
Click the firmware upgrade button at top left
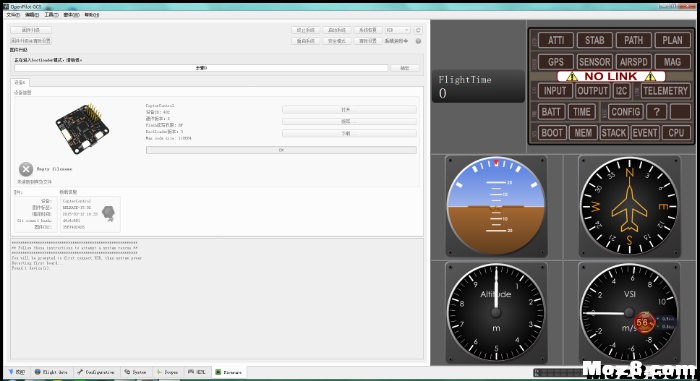(31, 30)
